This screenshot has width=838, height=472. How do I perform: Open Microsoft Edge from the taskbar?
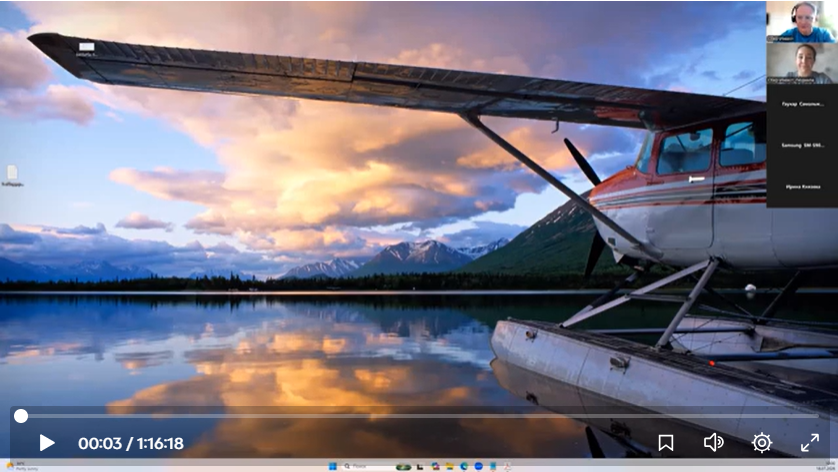point(464,467)
